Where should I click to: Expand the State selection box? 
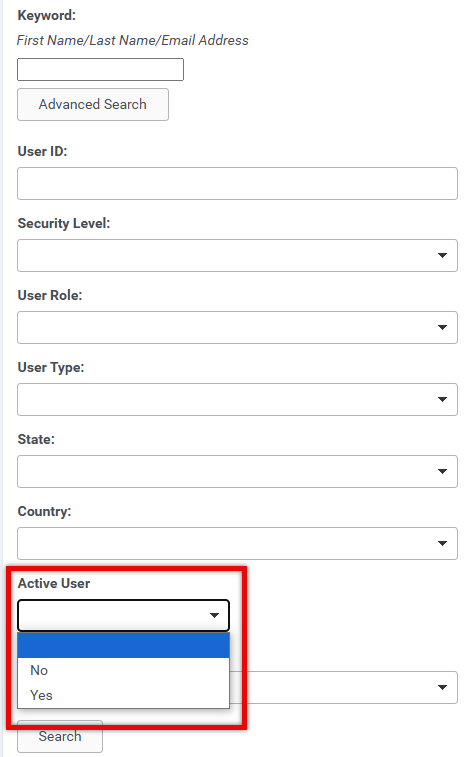click(x=238, y=471)
